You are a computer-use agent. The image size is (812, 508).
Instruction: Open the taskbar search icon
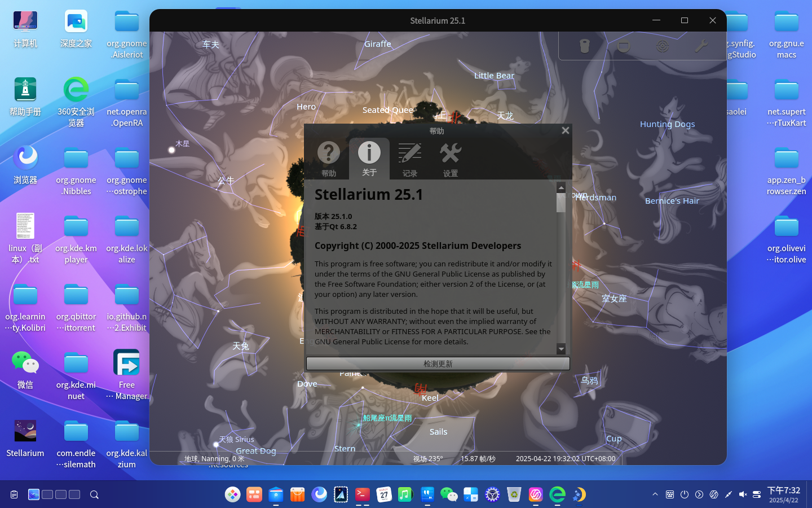[94, 494]
